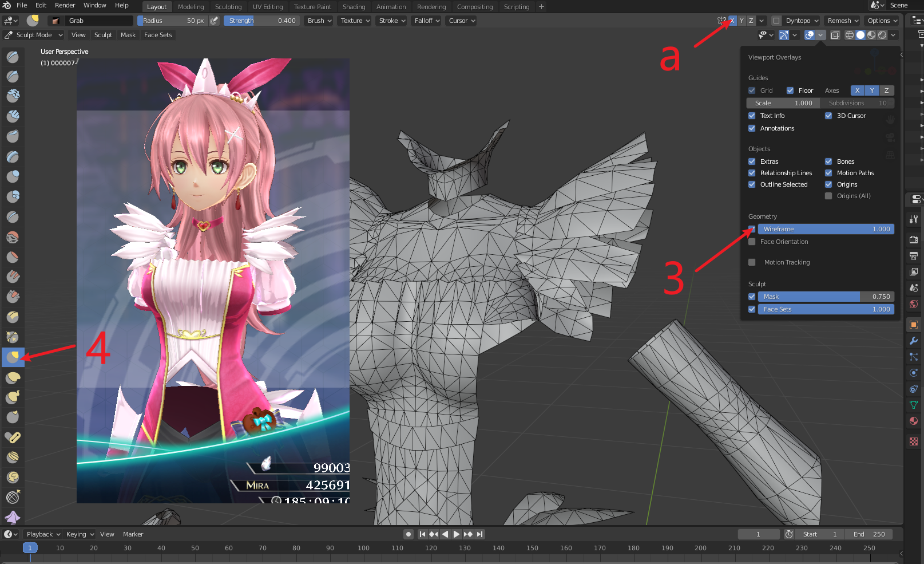Image resolution: width=924 pixels, height=564 pixels.
Task: Toggle the Z axis overlay button
Action: 886,90
